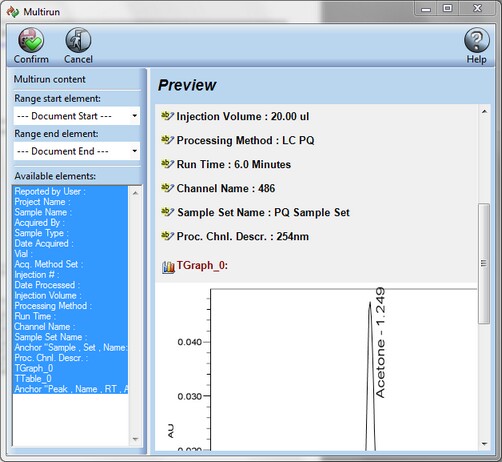The width and height of the screenshot is (502, 462).
Task: Click 'Channel Name : 486' in preview
Action: (x=226, y=188)
